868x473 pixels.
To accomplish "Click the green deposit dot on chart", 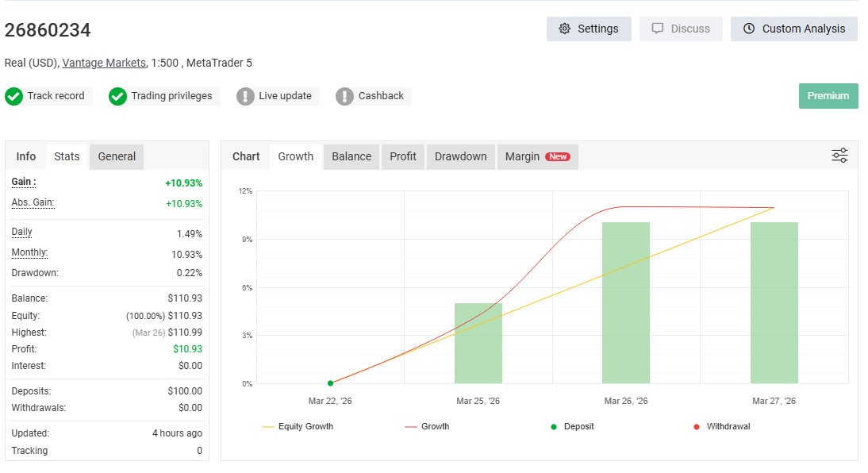I will pos(330,383).
